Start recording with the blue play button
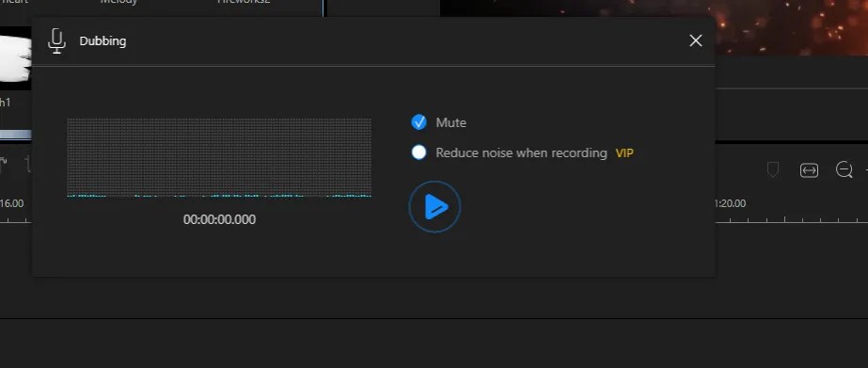868x368 pixels. coord(434,207)
